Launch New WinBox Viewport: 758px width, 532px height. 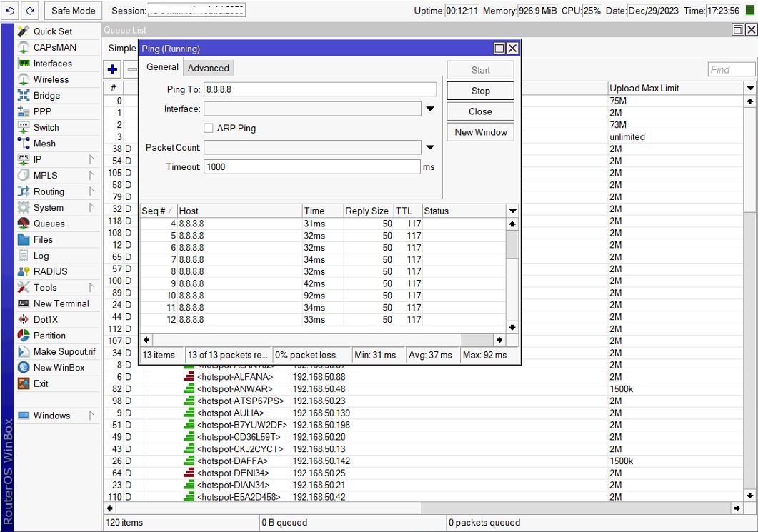[x=59, y=367]
